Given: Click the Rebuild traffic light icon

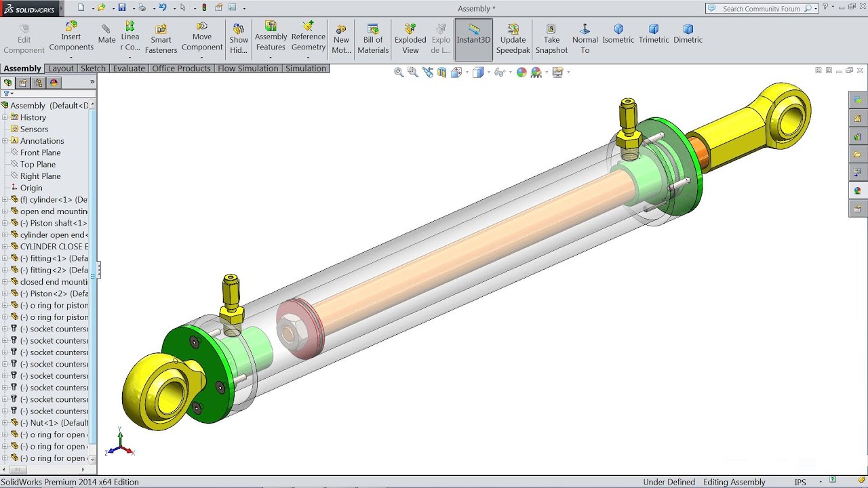Looking at the screenshot, I should [x=205, y=7].
